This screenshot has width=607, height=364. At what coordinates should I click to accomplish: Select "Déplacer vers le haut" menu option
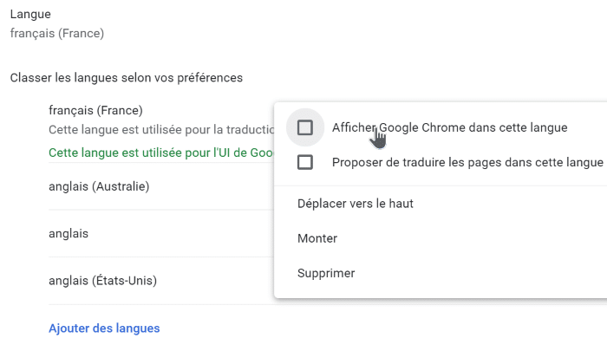[x=355, y=204]
